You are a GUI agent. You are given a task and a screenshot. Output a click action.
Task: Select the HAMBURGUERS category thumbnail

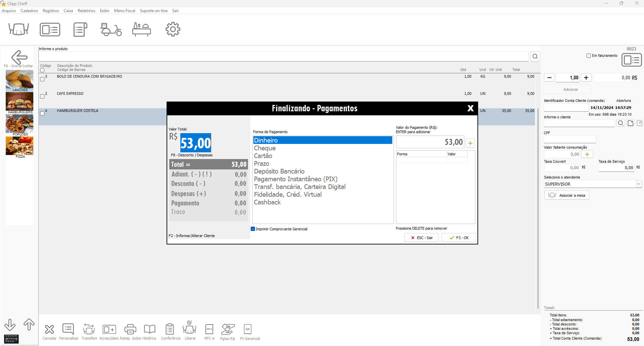click(x=20, y=103)
